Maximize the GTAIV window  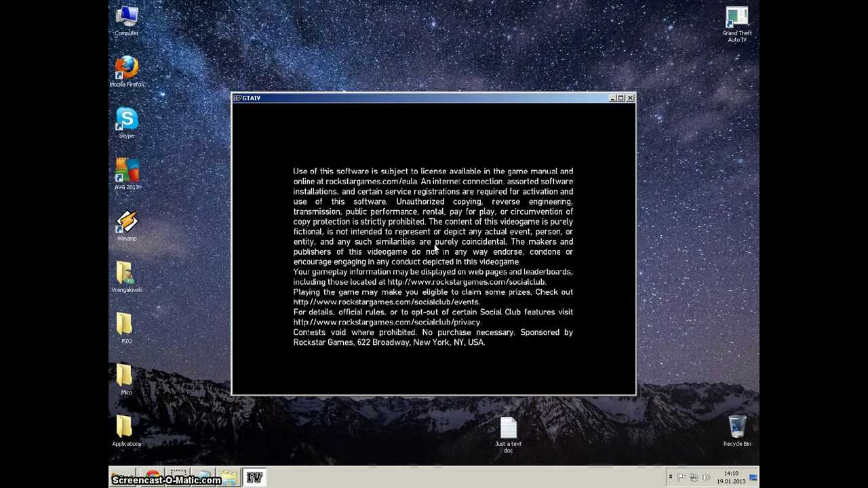coord(620,98)
